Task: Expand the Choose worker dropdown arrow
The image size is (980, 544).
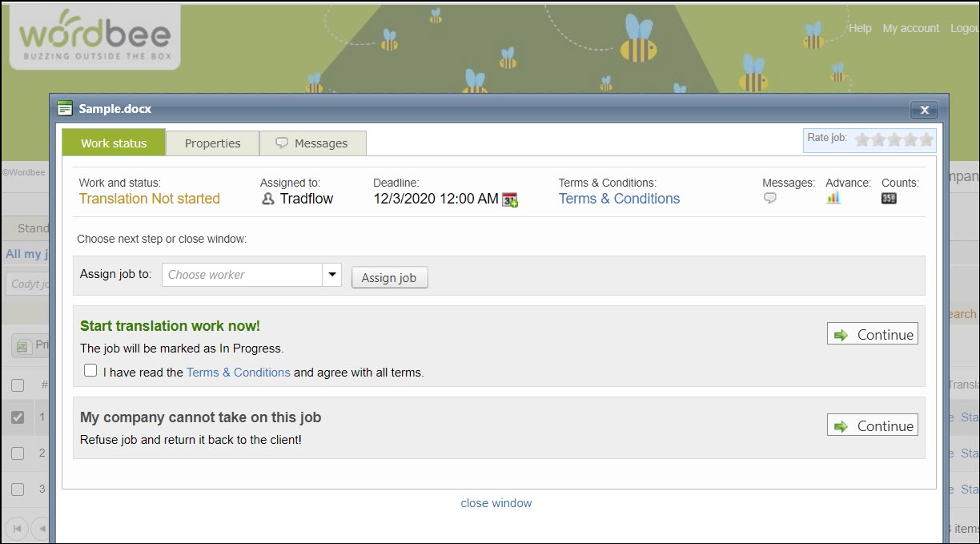Action: (x=331, y=275)
